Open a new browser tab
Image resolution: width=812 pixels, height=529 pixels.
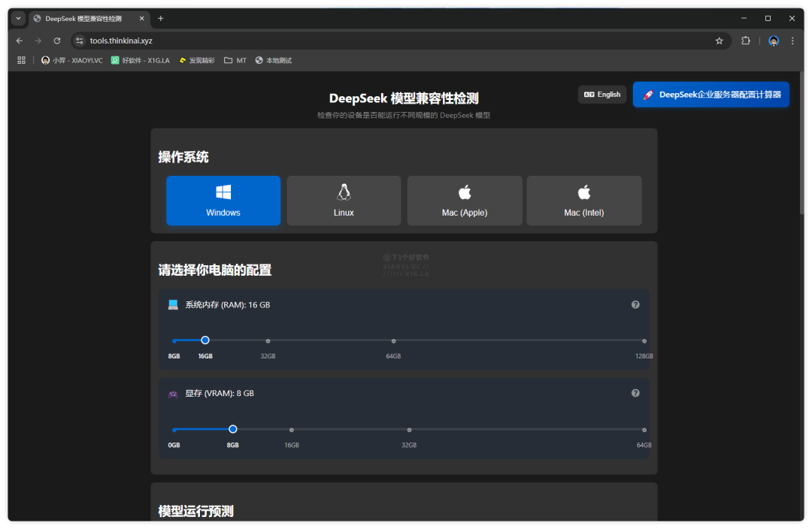161,18
